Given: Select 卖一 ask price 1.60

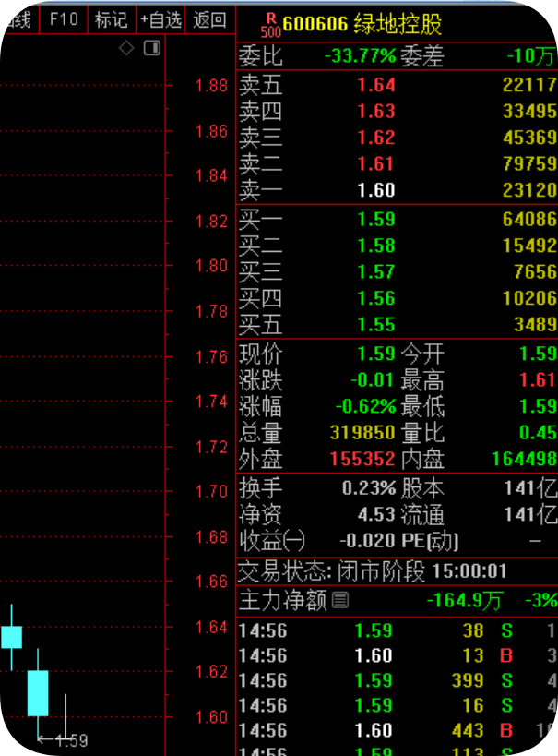Looking at the screenshot, I should (x=376, y=190).
